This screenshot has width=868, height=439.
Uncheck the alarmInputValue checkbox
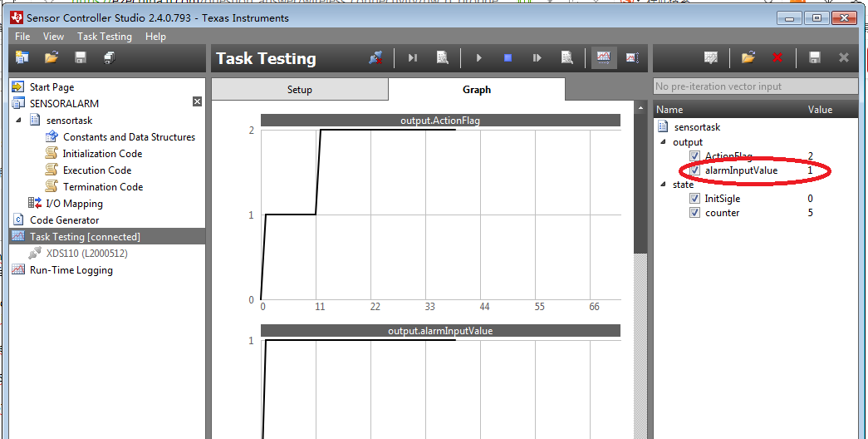click(694, 170)
